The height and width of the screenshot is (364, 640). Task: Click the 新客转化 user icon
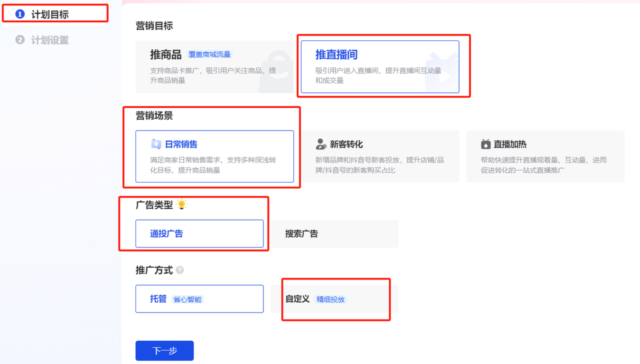(x=321, y=144)
